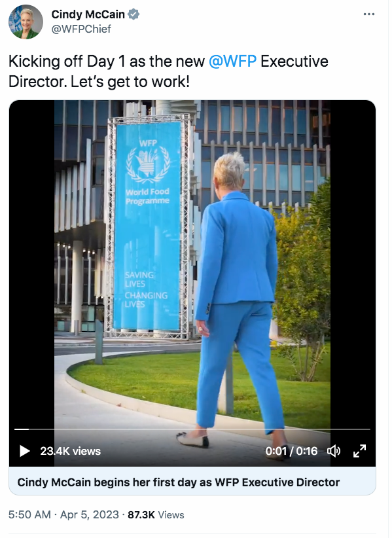This screenshot has height=538, width=392.
Task: Mute the video using the speaker icon
Action: [x=333, y=451]
